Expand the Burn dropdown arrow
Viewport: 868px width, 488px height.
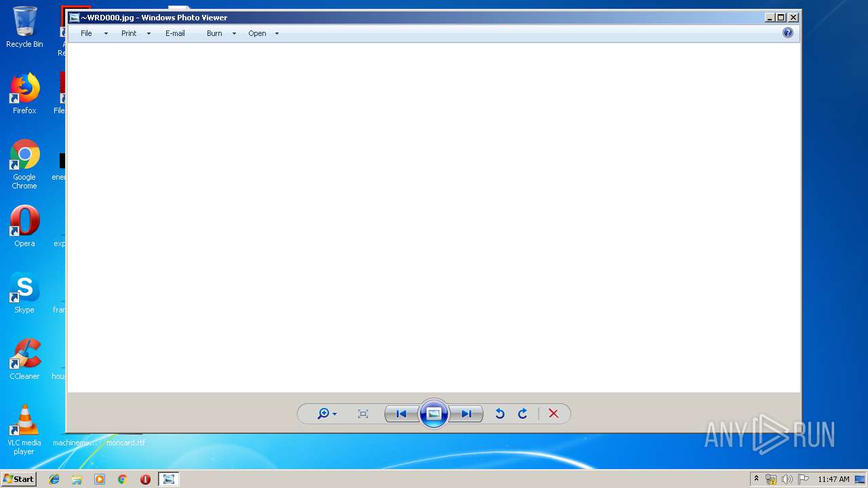234,34
